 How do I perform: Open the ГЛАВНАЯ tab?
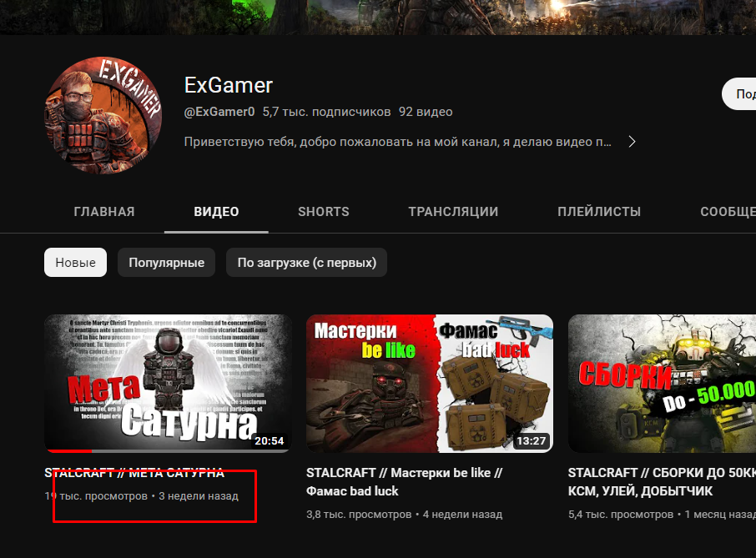(104, 212)
